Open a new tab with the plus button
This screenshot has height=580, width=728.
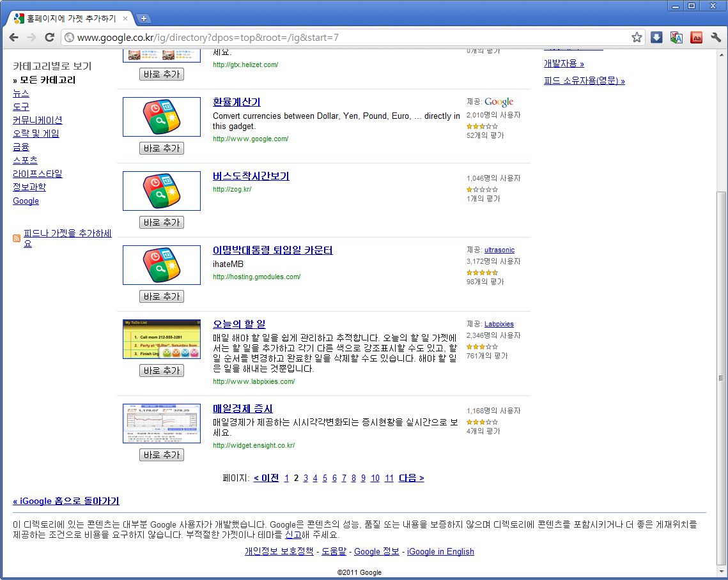[144, 19]
